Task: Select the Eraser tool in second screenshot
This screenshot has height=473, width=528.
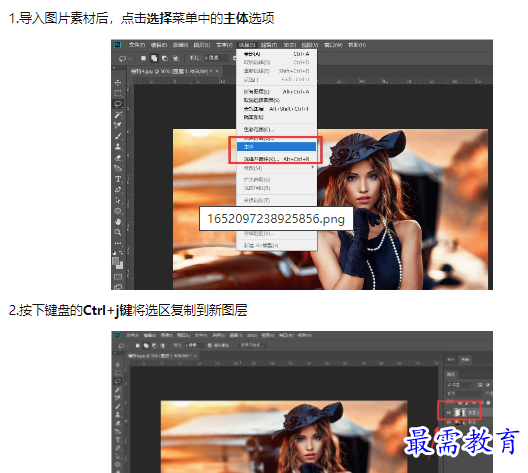Action: [118, 423]
